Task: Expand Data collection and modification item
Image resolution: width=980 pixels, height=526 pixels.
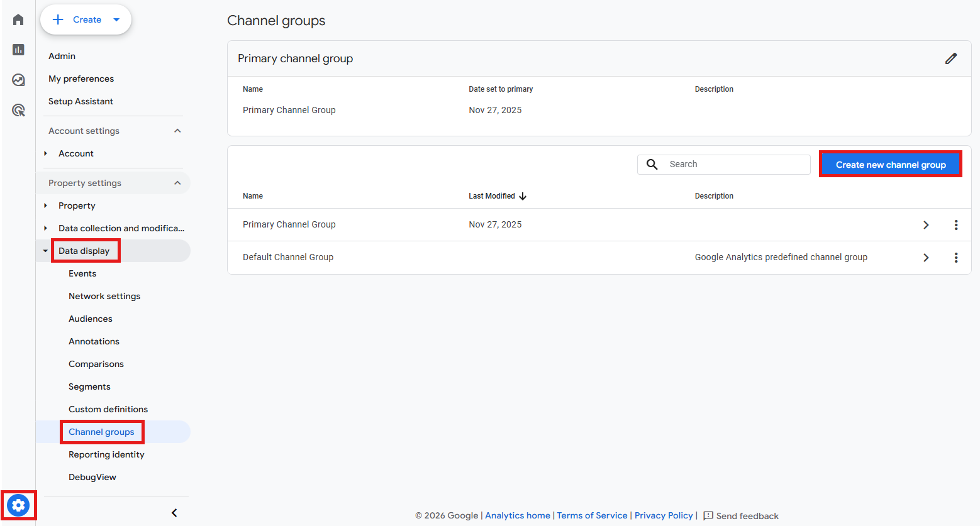Action: (45, 228)
